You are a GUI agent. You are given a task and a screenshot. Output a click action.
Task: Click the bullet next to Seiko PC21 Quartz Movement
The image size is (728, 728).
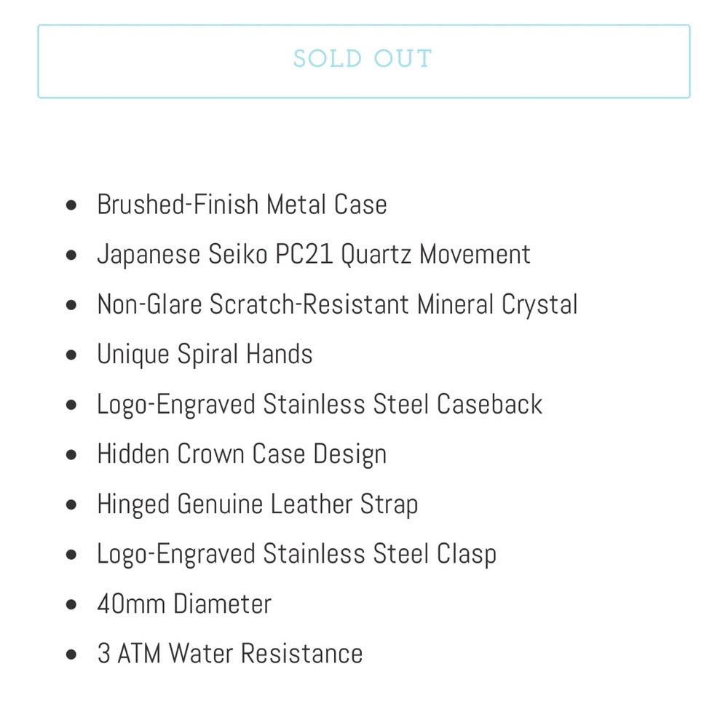click(71, 256)
